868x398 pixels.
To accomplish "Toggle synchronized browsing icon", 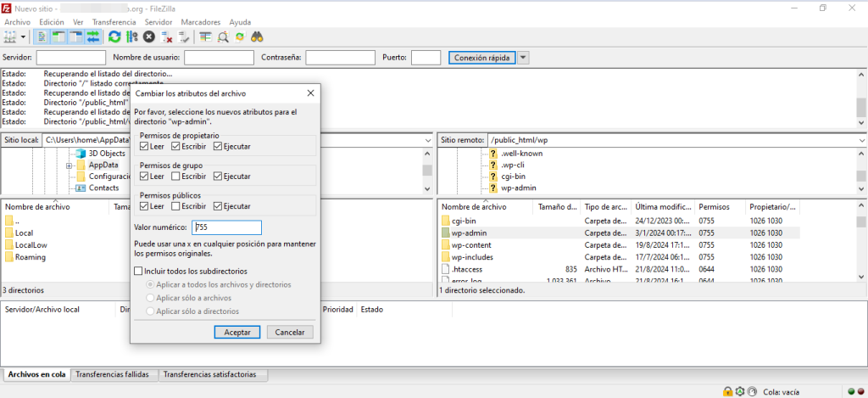I will [240, 37].
